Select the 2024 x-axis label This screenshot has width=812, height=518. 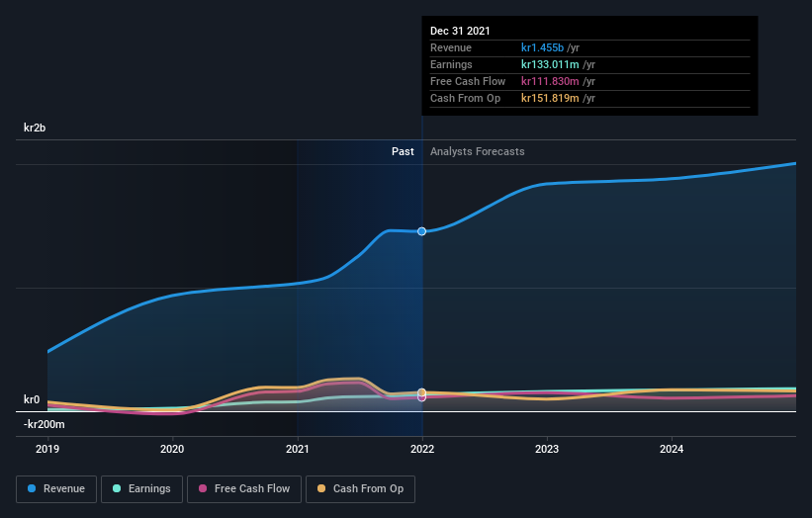[672, 449]
